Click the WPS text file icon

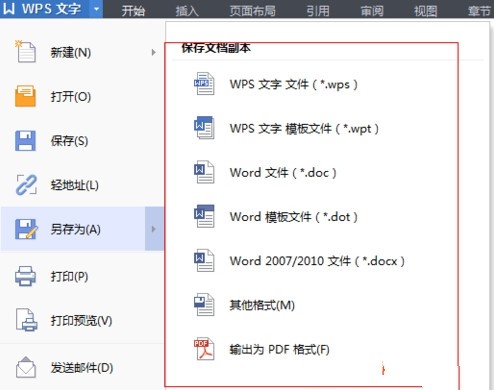pyautogui.click(x=204, y=84)
